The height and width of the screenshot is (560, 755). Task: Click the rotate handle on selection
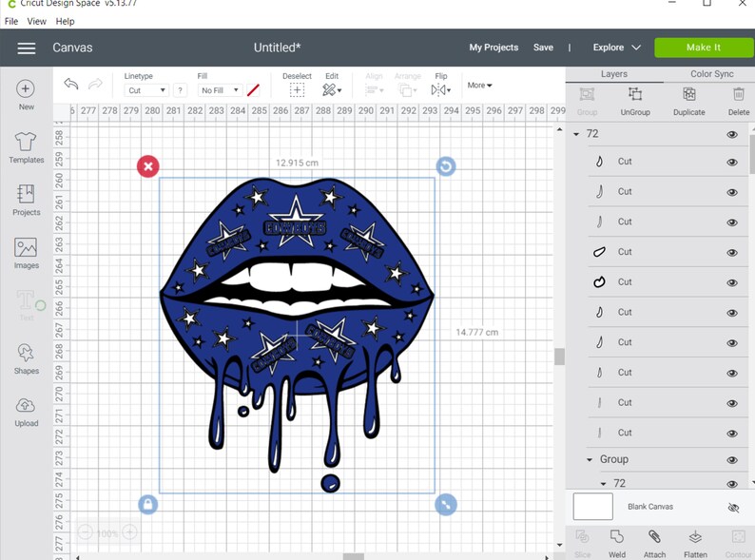point(446,166)
